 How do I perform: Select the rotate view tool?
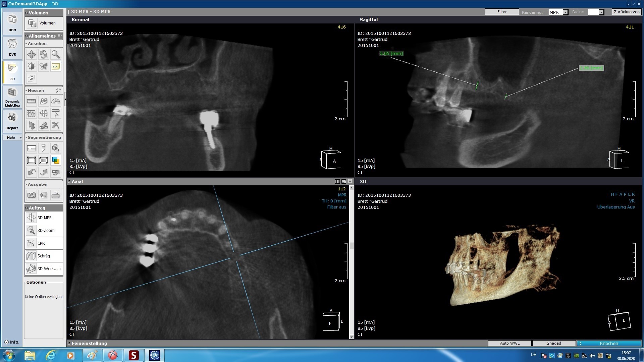click(x=44, y=54)
